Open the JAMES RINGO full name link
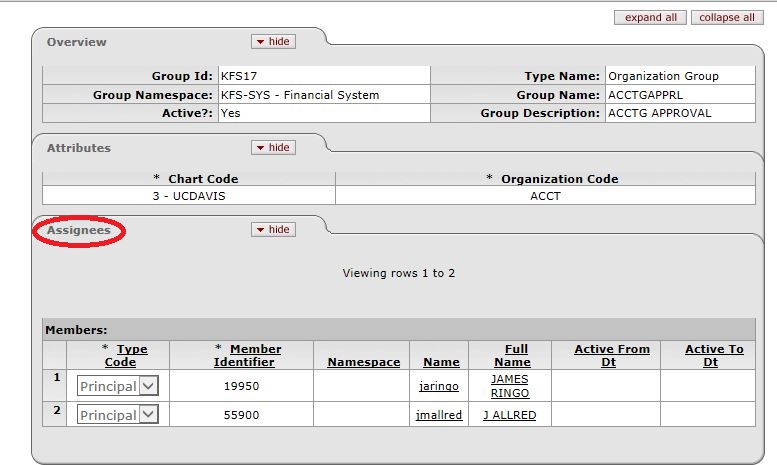This screenshot has width=777, height=465. point(510,386)
